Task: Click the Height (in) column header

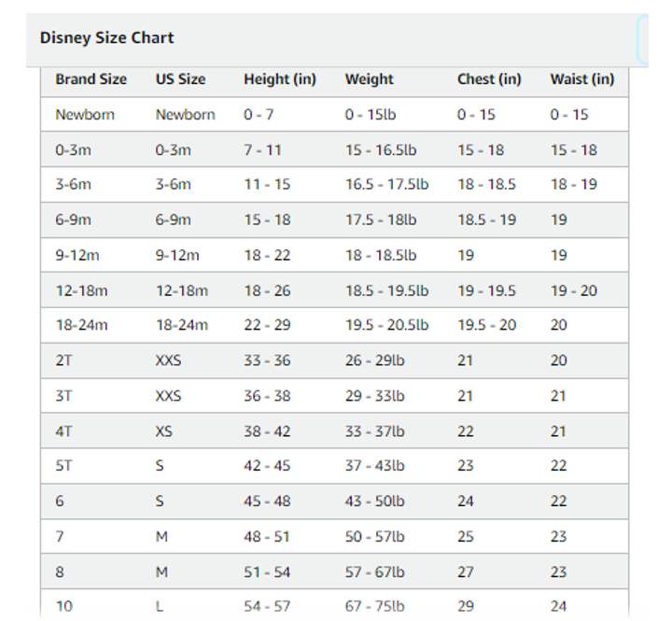Action: (x=280, y=79)
